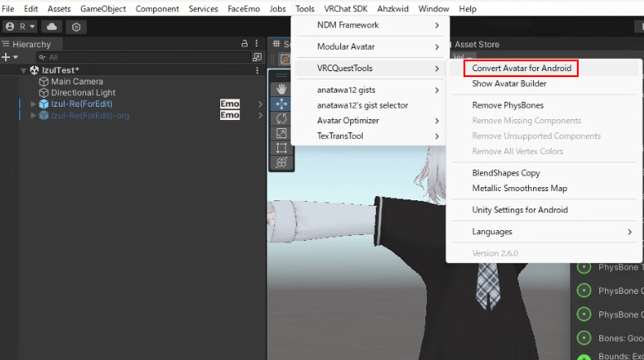The width and height of the screenshot is (644, 360).
Task: Open IzulTest scene three-dot menu
Action: pos(257,70)
